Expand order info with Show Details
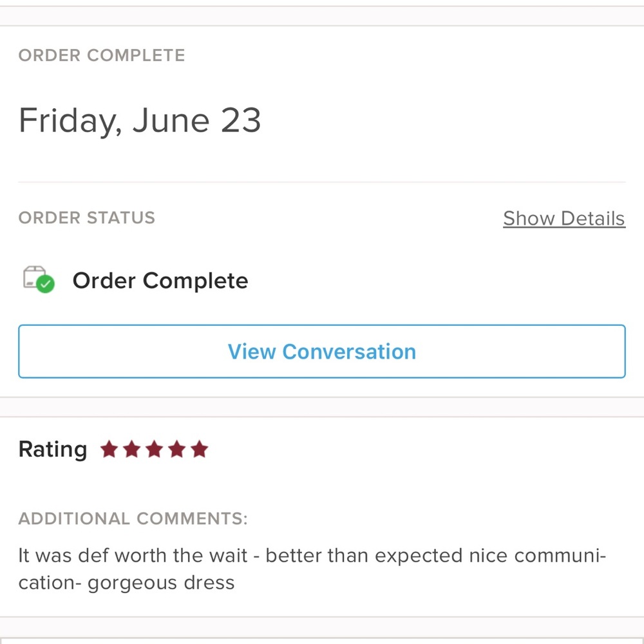This screenshot has width=644, height=644. 563,218
